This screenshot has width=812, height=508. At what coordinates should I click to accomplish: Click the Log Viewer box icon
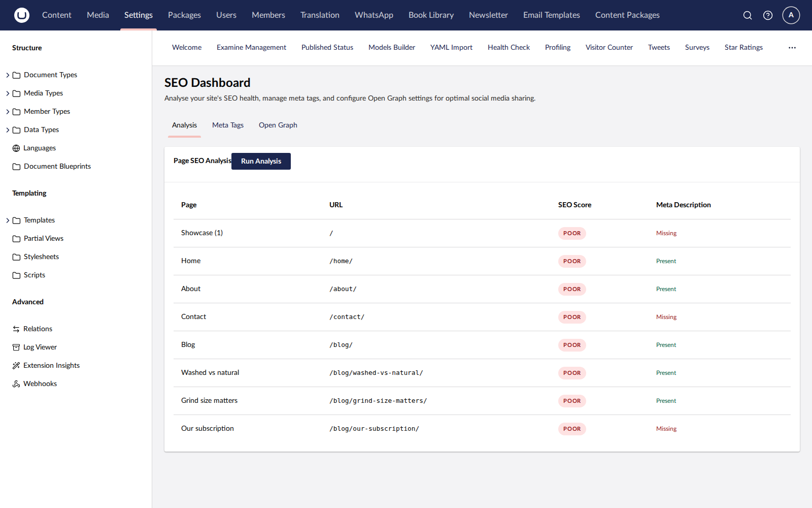click(16, 347)
